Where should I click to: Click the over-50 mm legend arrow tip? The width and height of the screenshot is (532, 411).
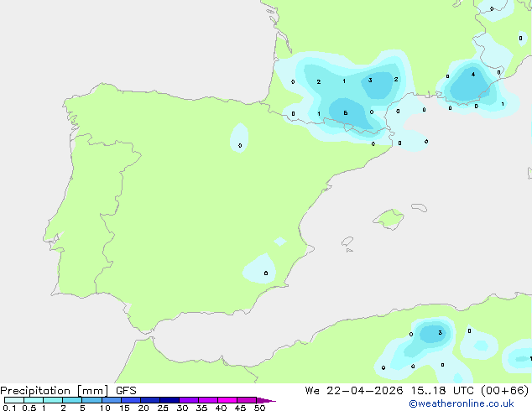266,400
